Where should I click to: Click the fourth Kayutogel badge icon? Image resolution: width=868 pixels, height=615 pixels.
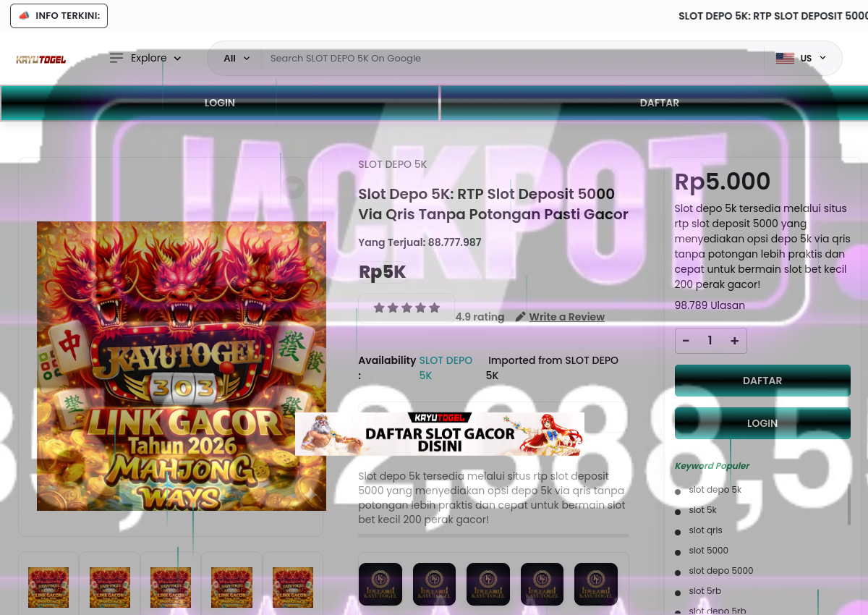[x=542, y=584]
